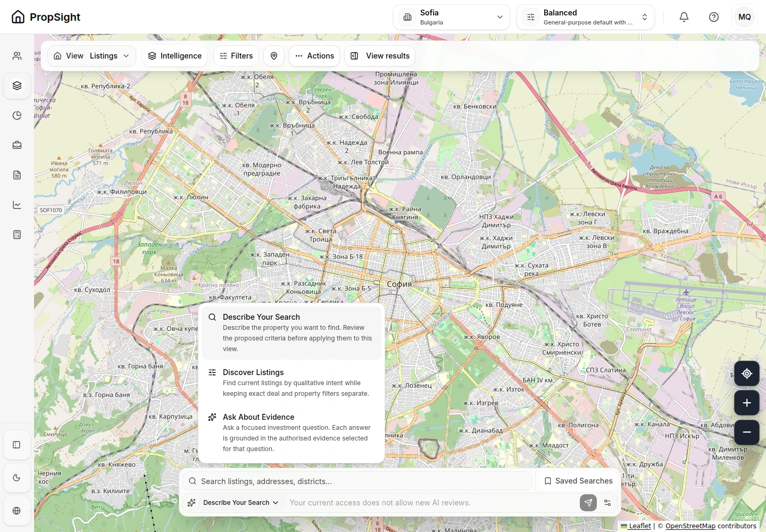Viewport: 766px width, 532px height.
Task: Open AI settings sliders icon next to send
Action: pos(607,503)
